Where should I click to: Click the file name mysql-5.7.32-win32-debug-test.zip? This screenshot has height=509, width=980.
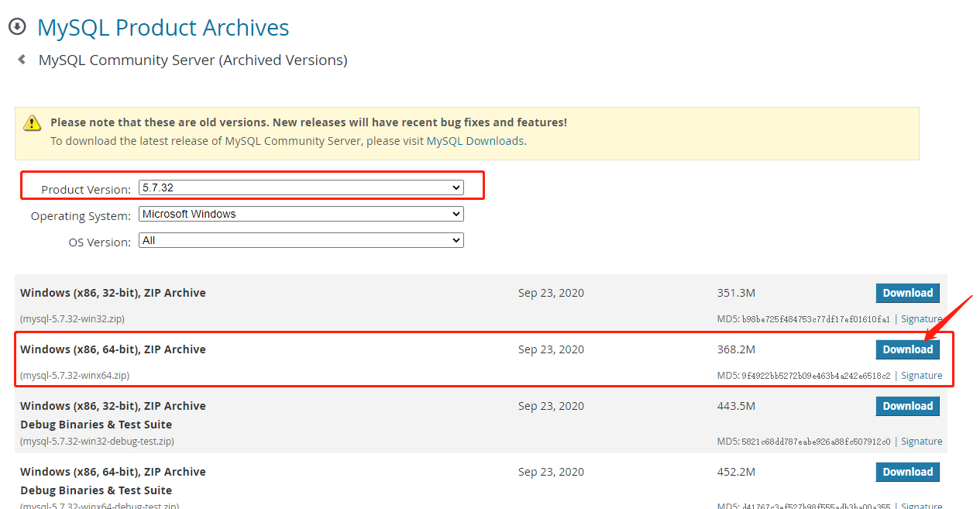click(98, 442)
